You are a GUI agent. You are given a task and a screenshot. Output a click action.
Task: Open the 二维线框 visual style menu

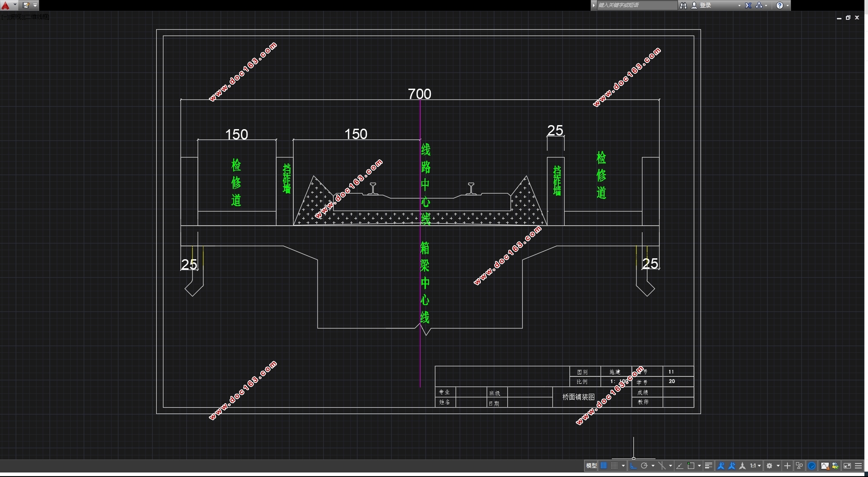(x=36, y=17)
